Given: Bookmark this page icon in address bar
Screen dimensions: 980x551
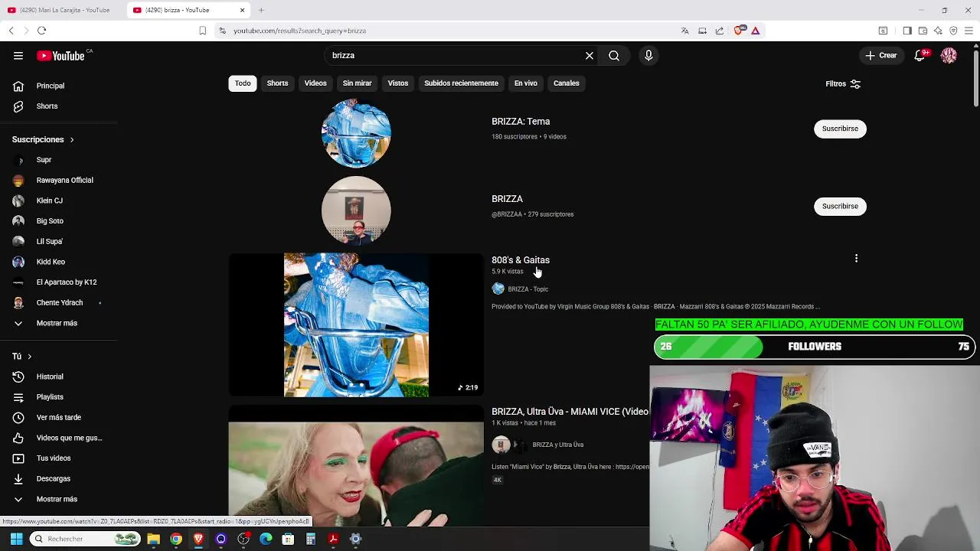Looking at the screenshot, I should coord(202,31).
